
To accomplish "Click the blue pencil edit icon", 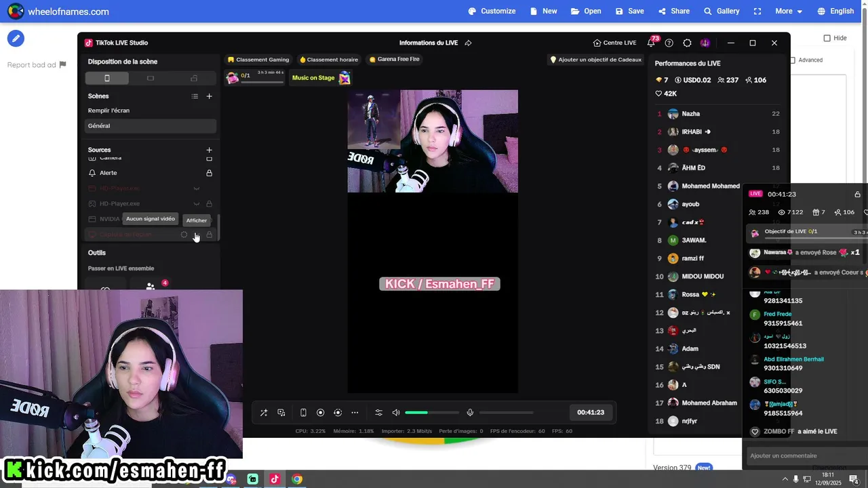I will coord(16,38).
